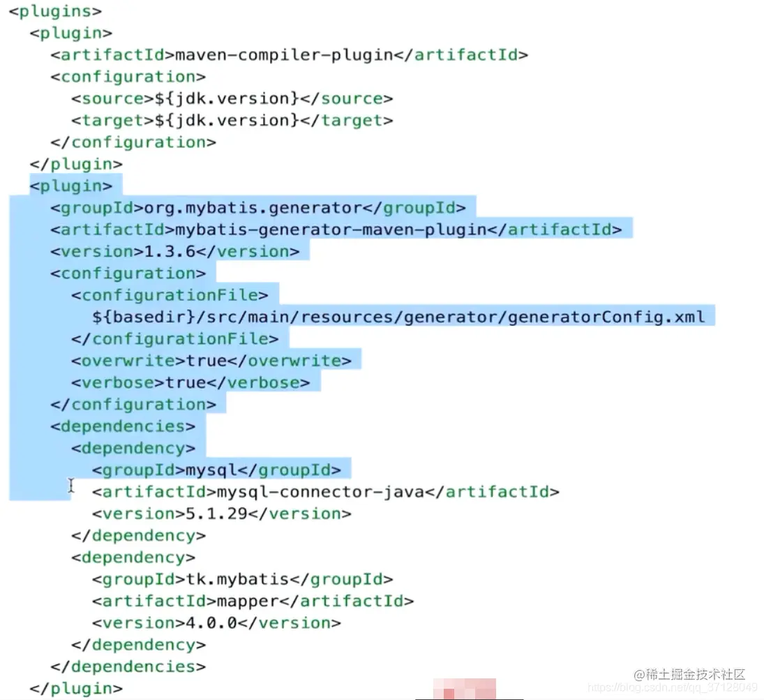Click the version 1.3.6 line
Image resolution: width=764 pixels, height=700 pixels.
[x=175, y=251]
